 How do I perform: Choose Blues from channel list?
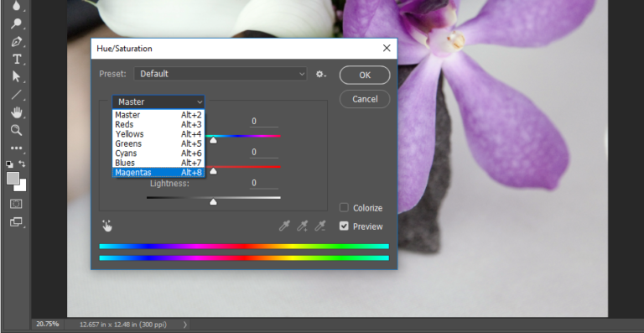pyautogui.click(x=158, y=163)
